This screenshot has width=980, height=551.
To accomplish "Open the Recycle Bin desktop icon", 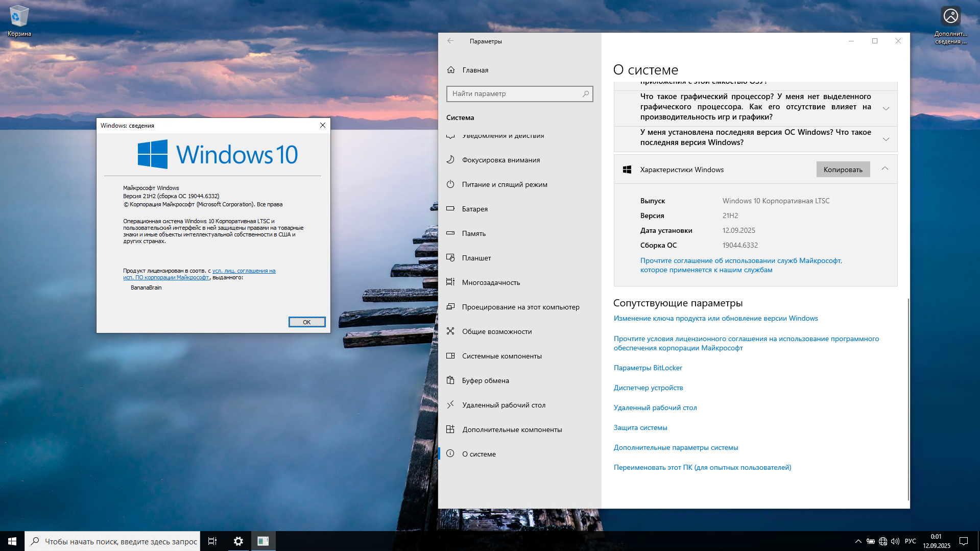I will (19, 21).
